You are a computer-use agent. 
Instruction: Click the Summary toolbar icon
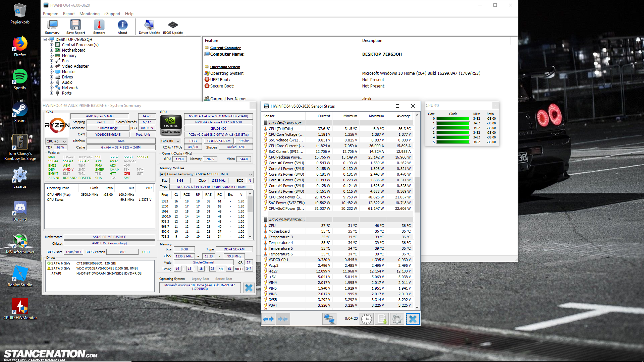click(x=52, y=26)
